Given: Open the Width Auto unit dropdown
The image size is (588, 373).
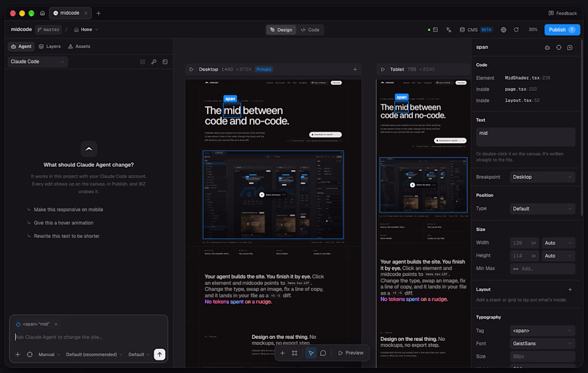Looking at the screenshot, I should click(x=559, y=243).
